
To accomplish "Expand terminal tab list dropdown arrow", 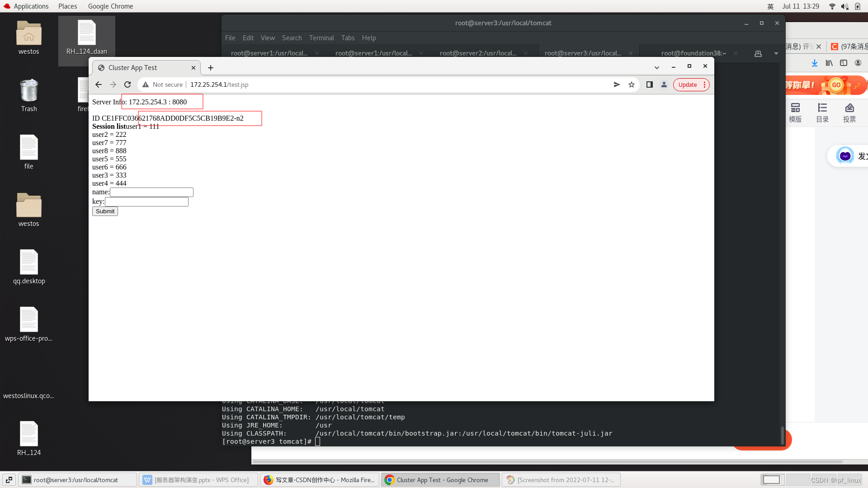I will [776, 53].
